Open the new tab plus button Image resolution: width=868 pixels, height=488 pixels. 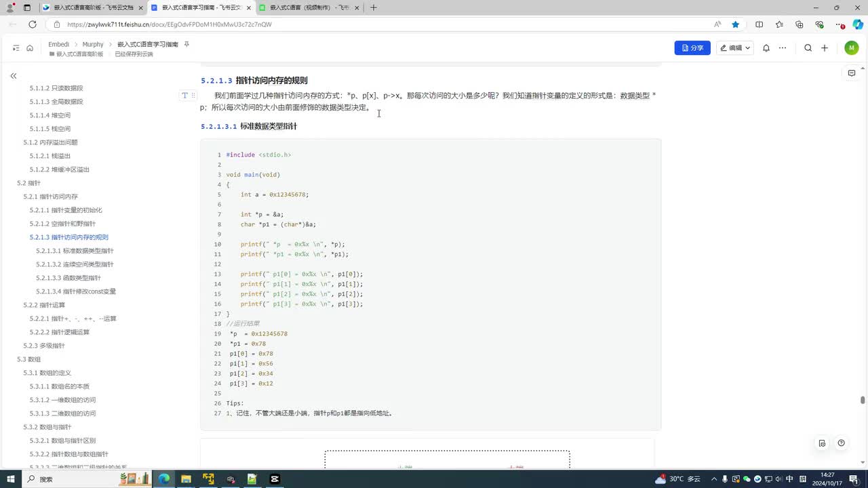pos(374,7)
